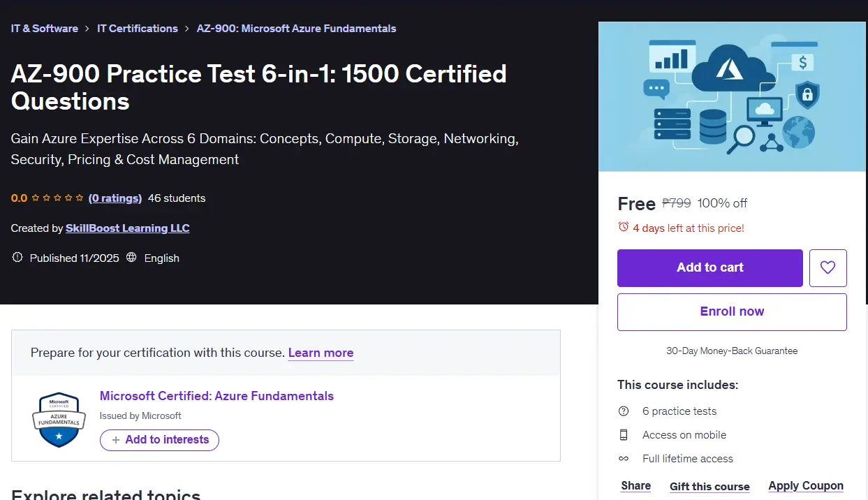The height and width of the screenshot is (500, 868).
Task: Click the mobile phone access icon
Action: (624, 435)
